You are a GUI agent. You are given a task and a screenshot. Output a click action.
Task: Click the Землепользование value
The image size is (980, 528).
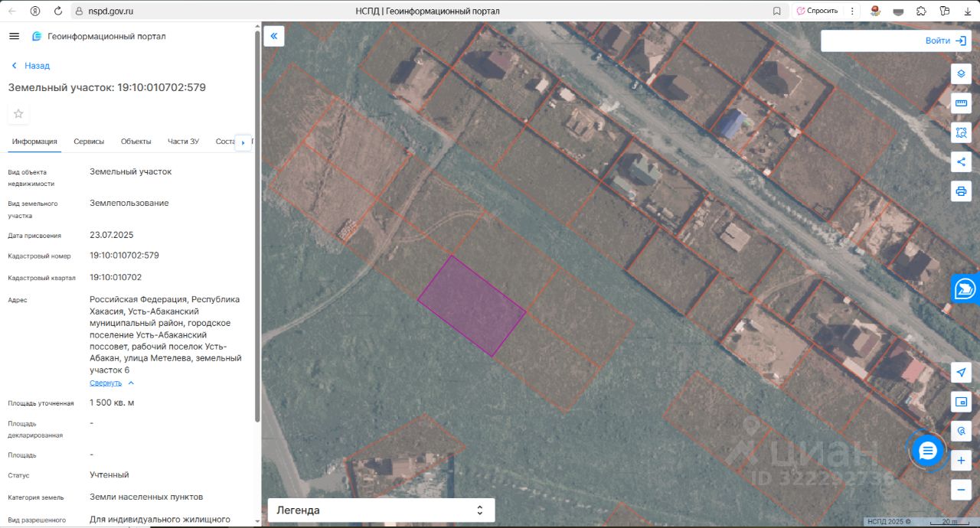pos(129,204)
